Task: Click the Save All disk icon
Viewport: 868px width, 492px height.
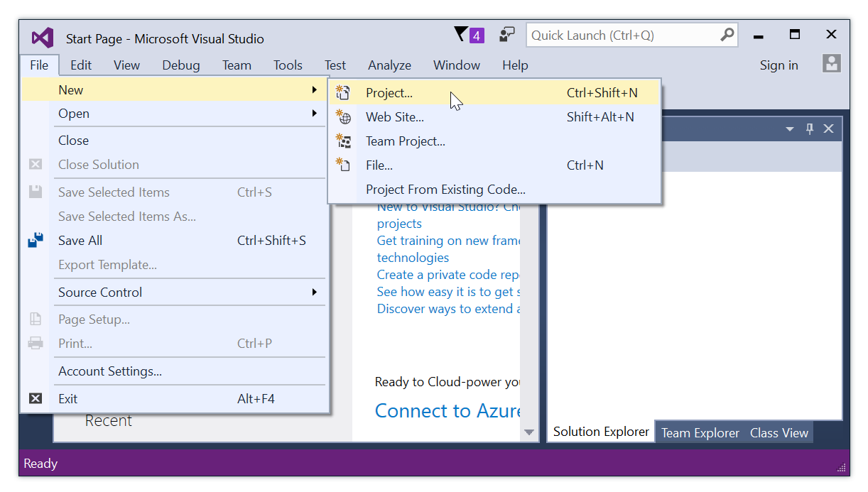Action: [x=36, y=241]
